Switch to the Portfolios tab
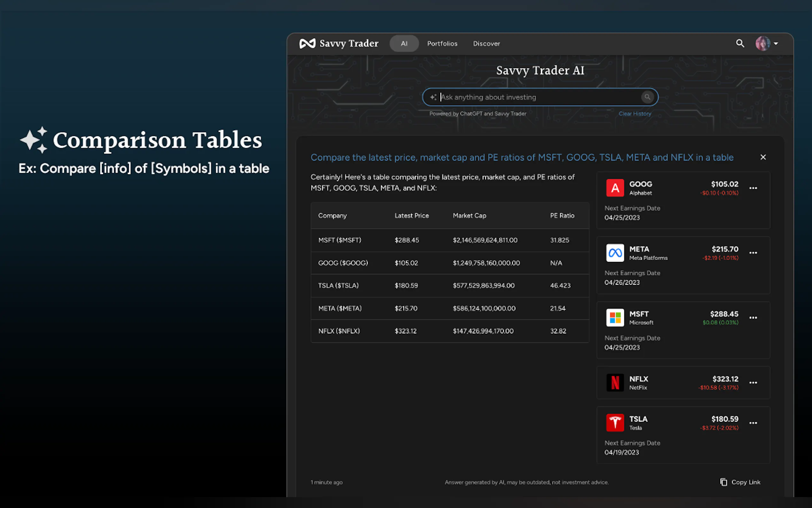 click(442, 44)
